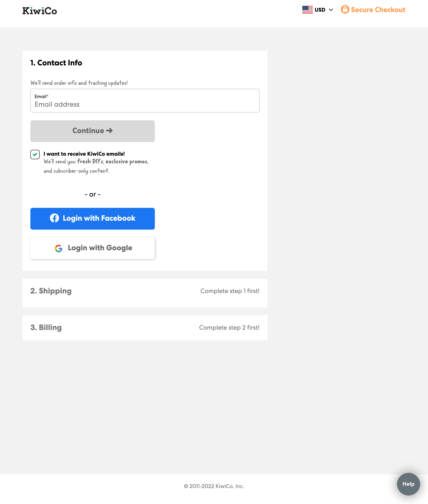
Task: Click 'Login with Facebook' button
Action: [x=92, y=218]
